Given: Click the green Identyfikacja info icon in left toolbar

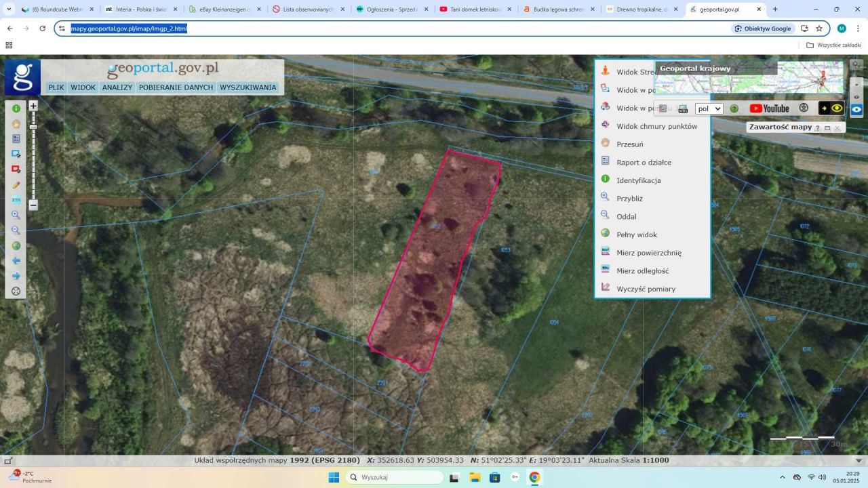Looking at the screenshot, I should click(16, 108).
